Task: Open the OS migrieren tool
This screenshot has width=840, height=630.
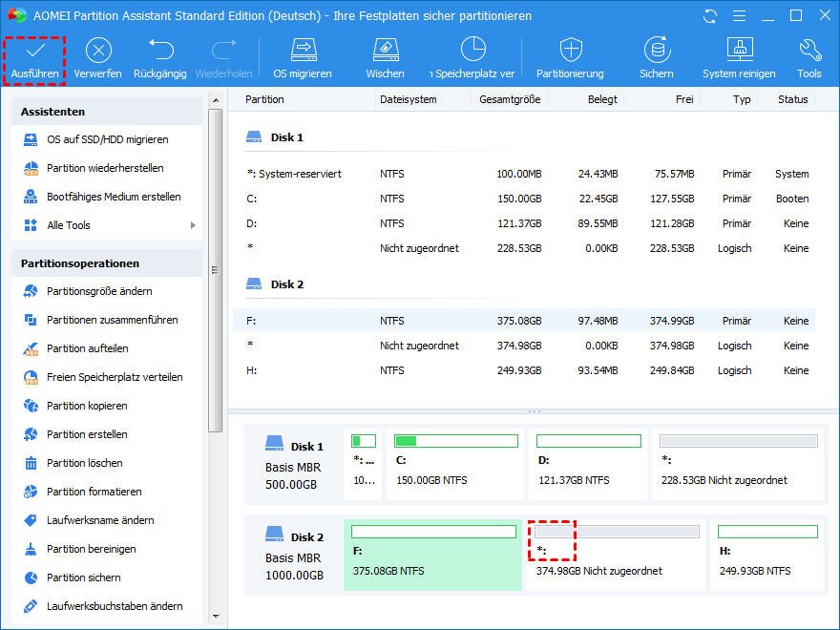Action: click(303, 52)
